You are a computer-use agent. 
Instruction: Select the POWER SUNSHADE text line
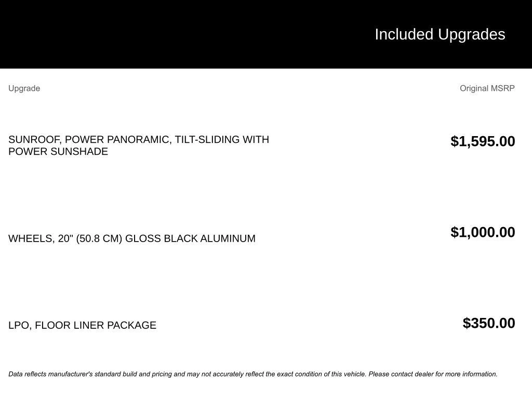click(x=58, y=152)
